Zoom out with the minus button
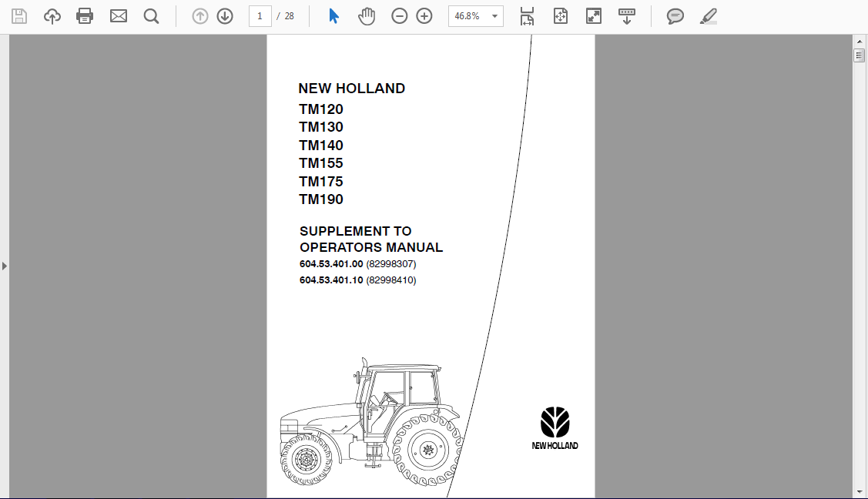 tap(399, 17)
